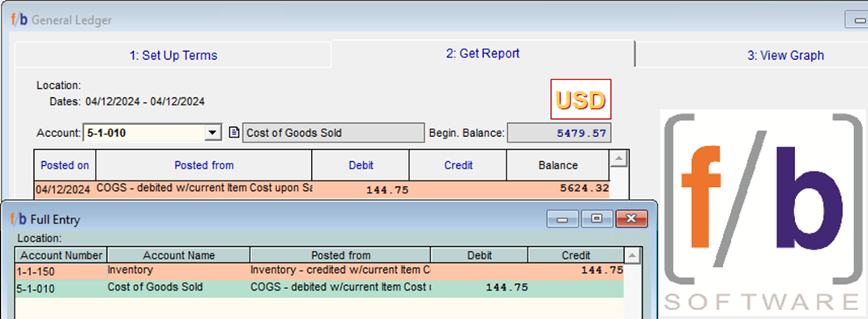Screen dimensions: 868x319
Task: Click the document icon next to Account dropdown
Action: (234, 133)
